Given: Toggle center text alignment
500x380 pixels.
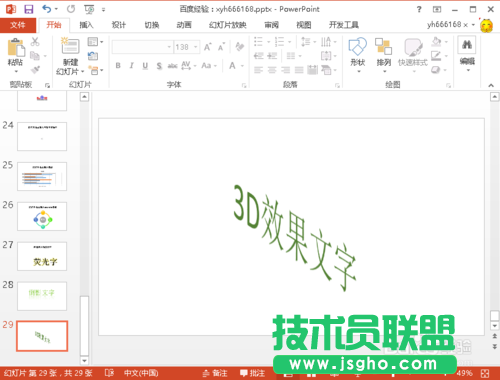Looking at the screenshot, I should coord(272,70).
